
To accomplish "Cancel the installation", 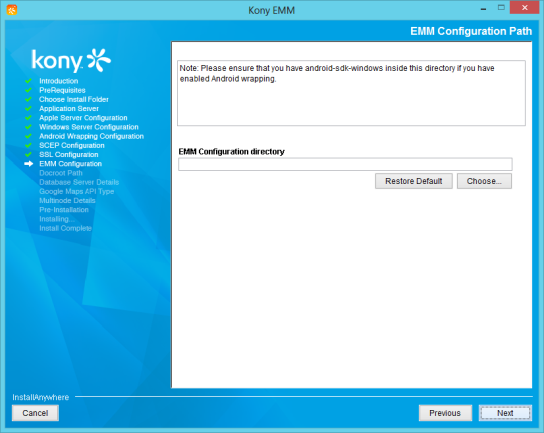I will (35, 413).
